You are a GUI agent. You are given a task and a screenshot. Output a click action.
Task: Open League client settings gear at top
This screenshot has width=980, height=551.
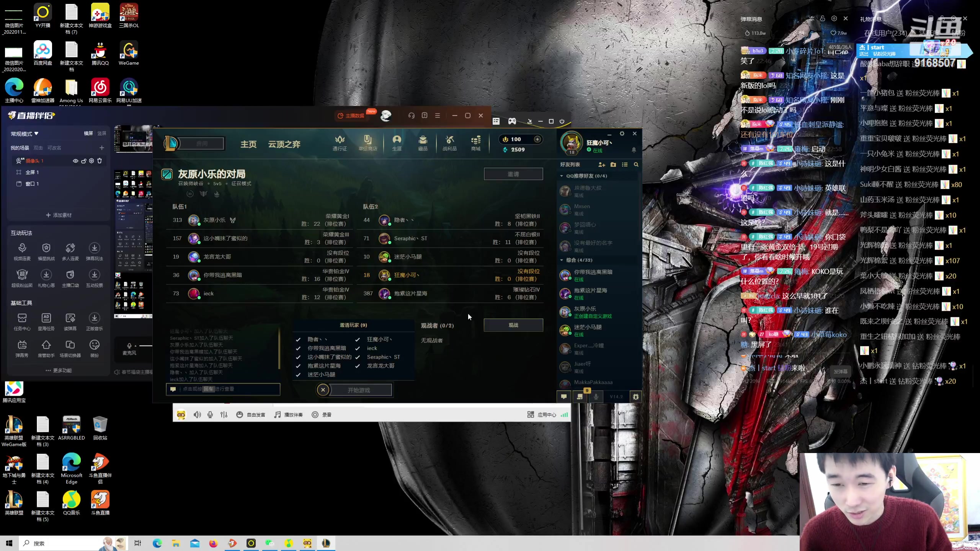(x=622, y=134)
